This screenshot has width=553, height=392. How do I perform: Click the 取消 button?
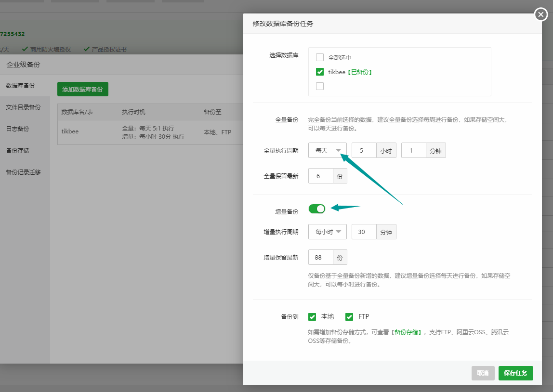click(x=483, y=373)
